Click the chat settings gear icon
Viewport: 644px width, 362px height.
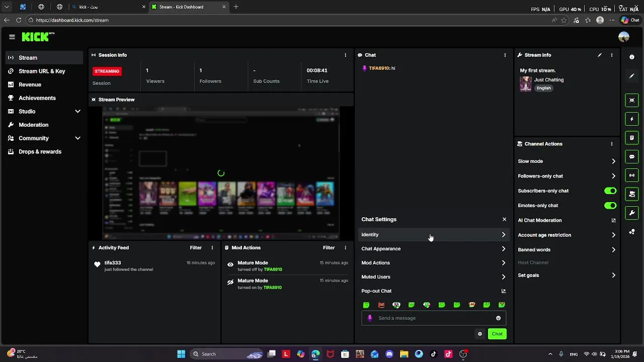click(x=480, y=334)
